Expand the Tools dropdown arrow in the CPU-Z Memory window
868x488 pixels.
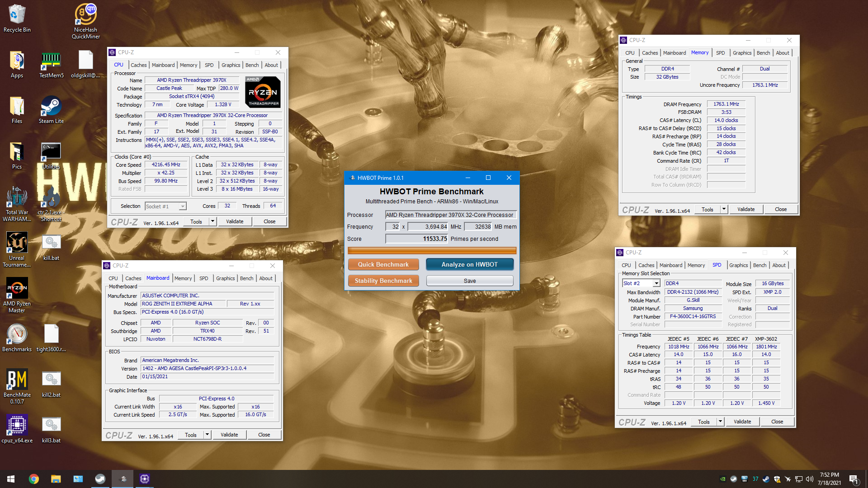tap(724, 209)
